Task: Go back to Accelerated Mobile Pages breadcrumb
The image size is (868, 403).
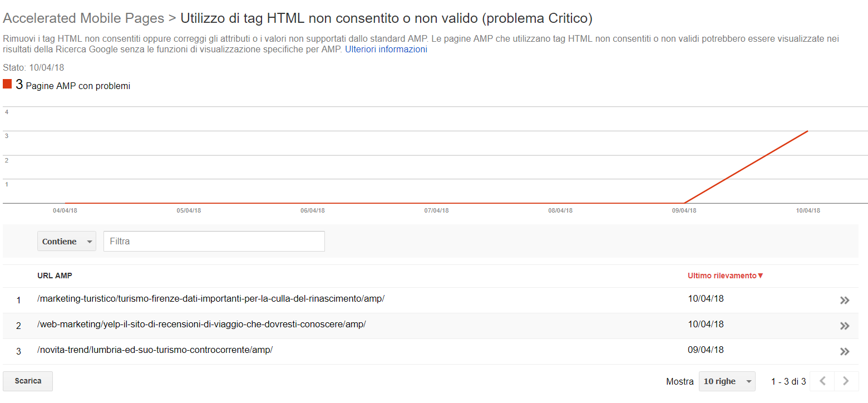Action: pos(83,18)
